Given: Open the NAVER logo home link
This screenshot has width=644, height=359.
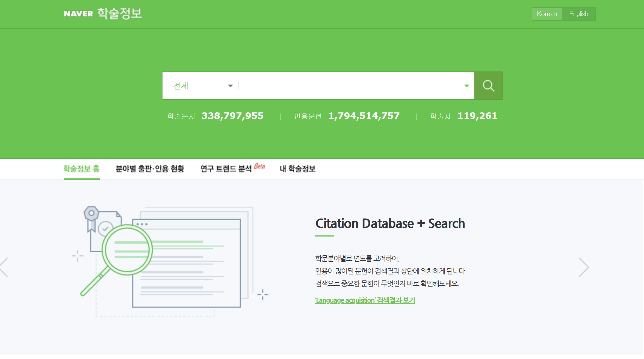Looking at the screenshot, I should 78,14.
